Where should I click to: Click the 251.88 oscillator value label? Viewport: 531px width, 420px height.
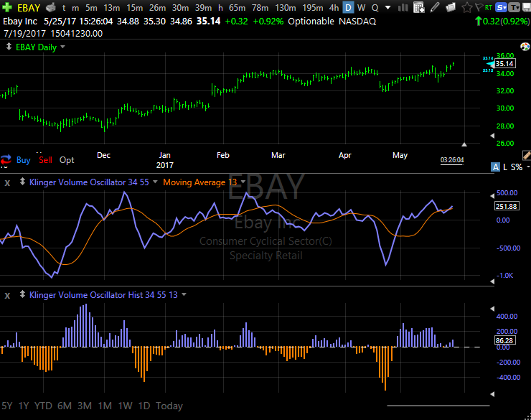[x=507, y=206]
